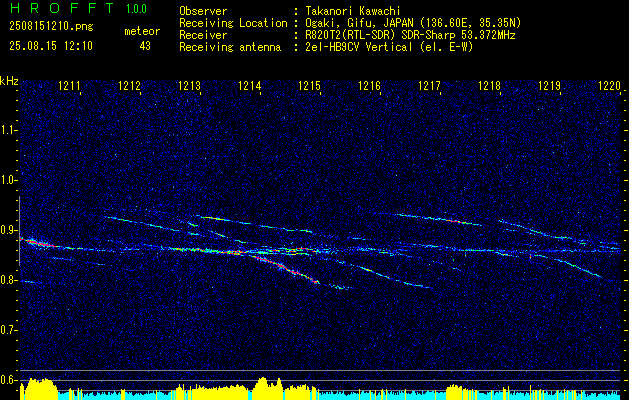
Task: Click the meteor count 43
Action: pyautogui.click(x=145, y=46)
